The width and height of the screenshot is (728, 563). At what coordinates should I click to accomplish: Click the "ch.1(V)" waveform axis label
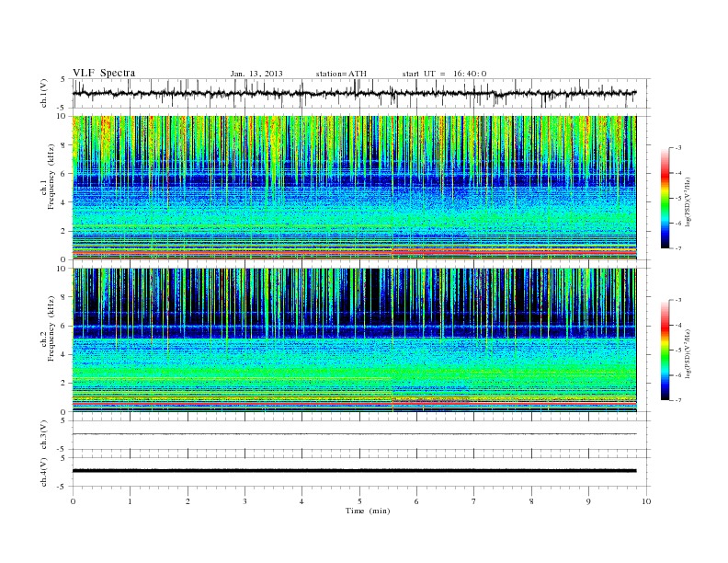click(44, 93)
